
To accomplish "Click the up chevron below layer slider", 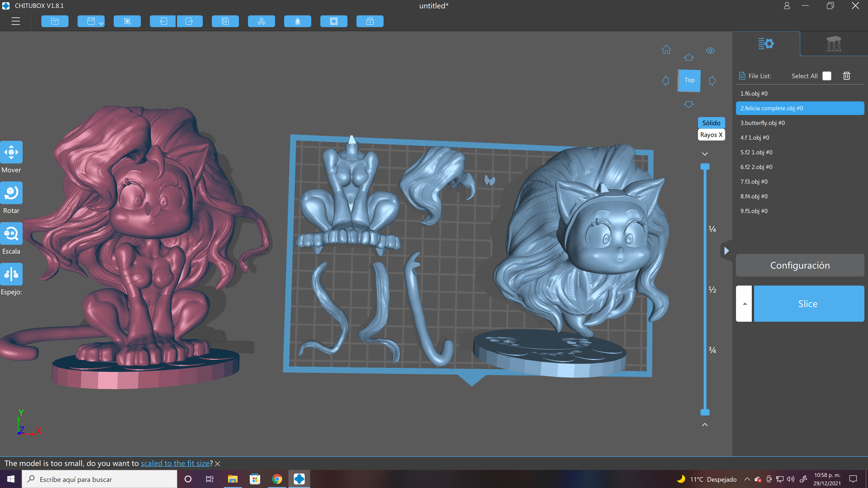I will coord(705,425).
